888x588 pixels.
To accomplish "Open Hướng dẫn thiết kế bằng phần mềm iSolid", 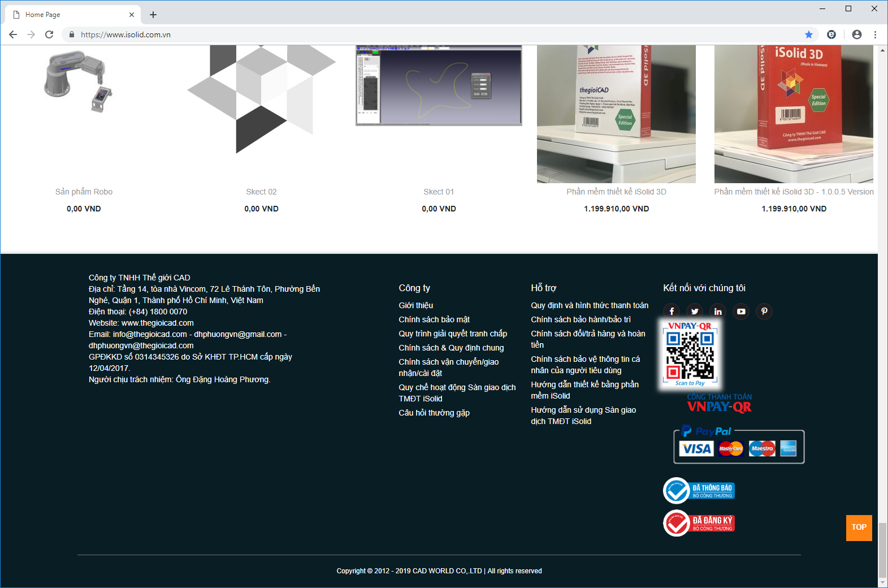I will 584,390.
